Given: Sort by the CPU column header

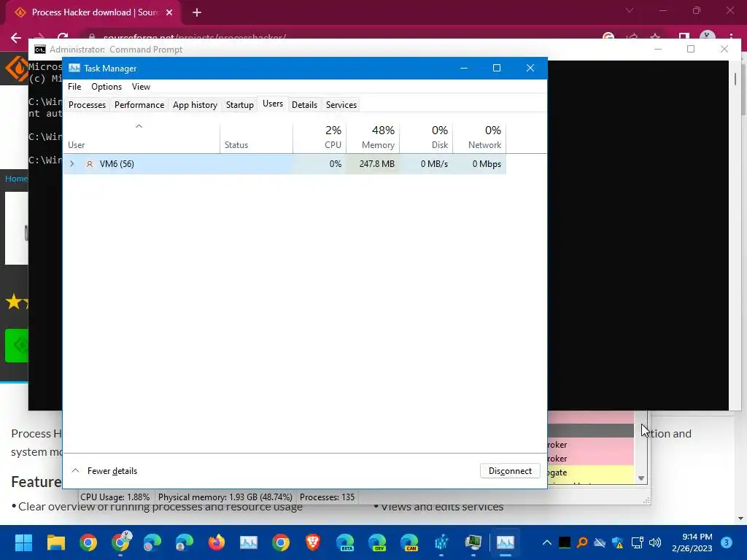Looking at the screenshot, I should [x=320, y=137].
